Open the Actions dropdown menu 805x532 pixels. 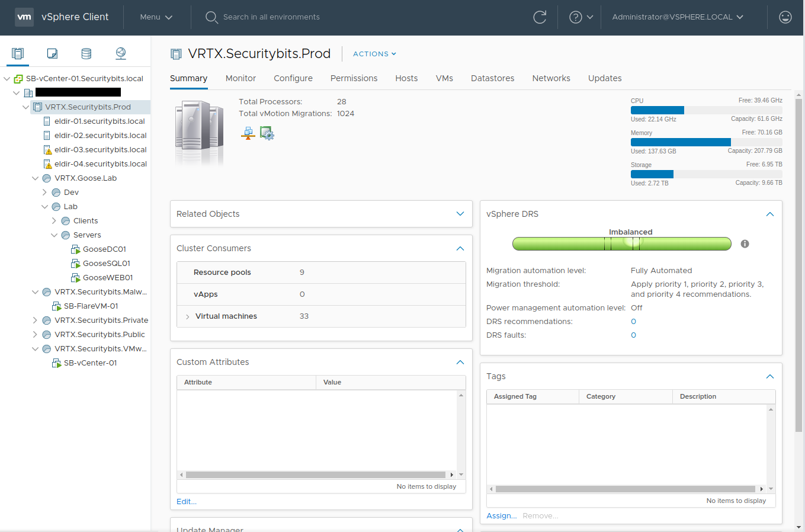[x=374, y=54]
